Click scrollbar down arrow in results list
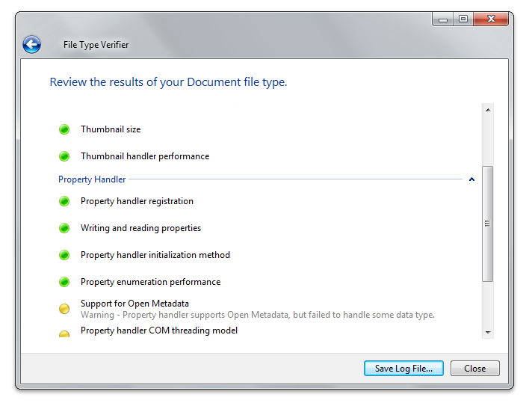 488,332
